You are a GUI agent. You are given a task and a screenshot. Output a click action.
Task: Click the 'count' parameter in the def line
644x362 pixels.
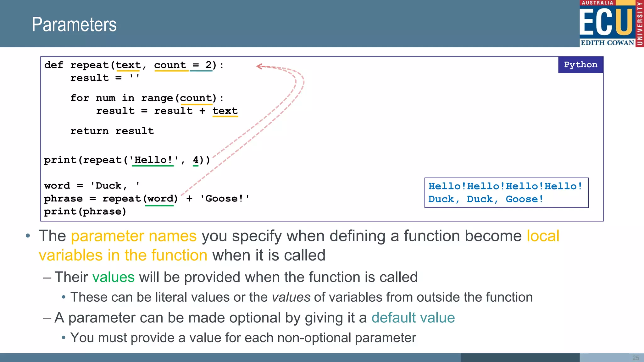[170, 65]
